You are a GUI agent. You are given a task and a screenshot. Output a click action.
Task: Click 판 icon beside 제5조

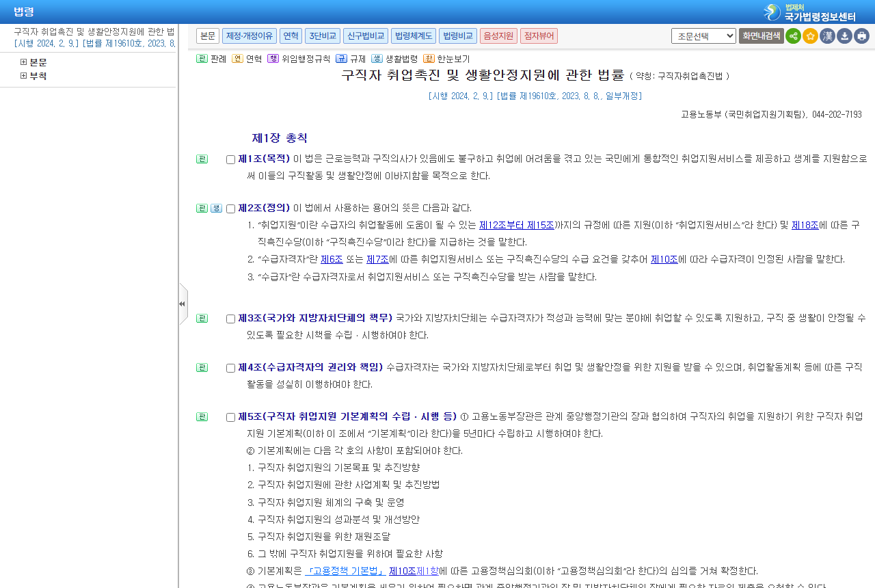point(202,416)
